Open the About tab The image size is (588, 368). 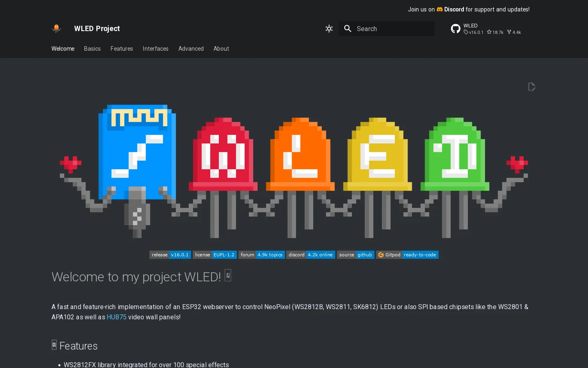click(221, 49)
